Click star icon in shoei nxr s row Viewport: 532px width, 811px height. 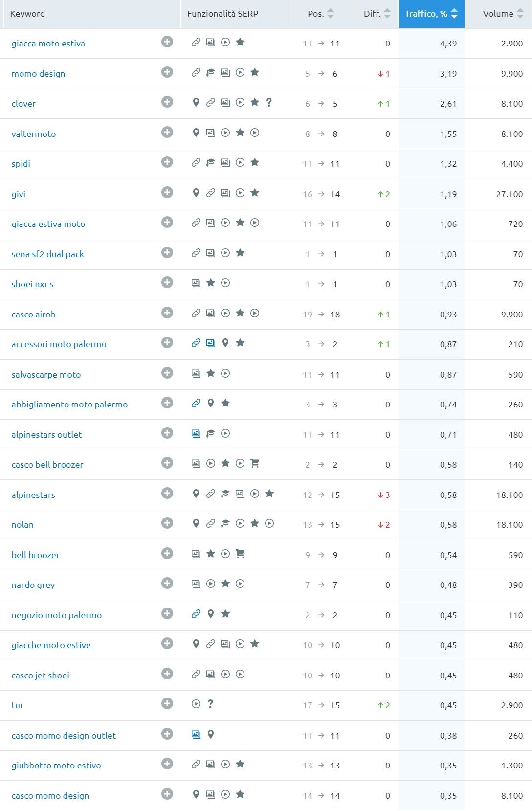point(211,283)
